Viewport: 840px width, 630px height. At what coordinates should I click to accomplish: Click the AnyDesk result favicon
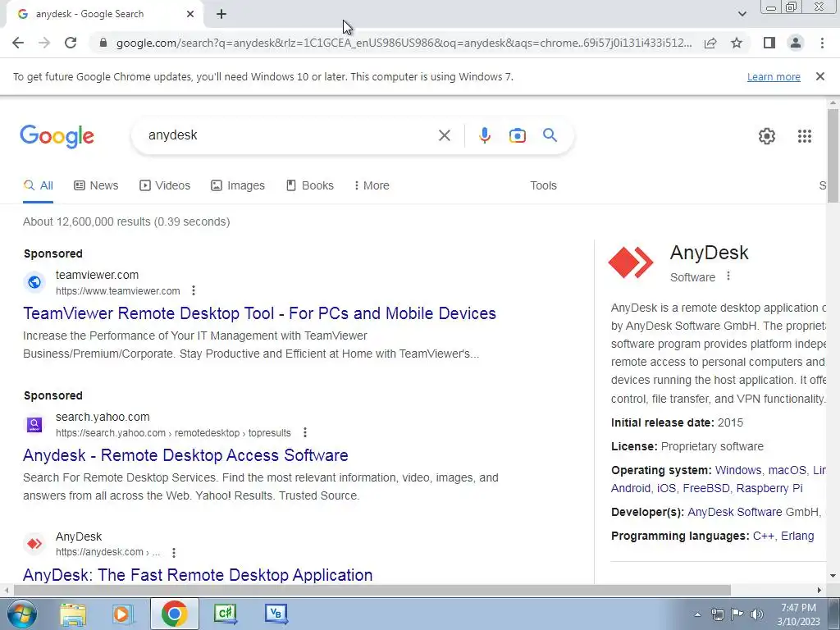pyautogui.click(x=34, y=544)
